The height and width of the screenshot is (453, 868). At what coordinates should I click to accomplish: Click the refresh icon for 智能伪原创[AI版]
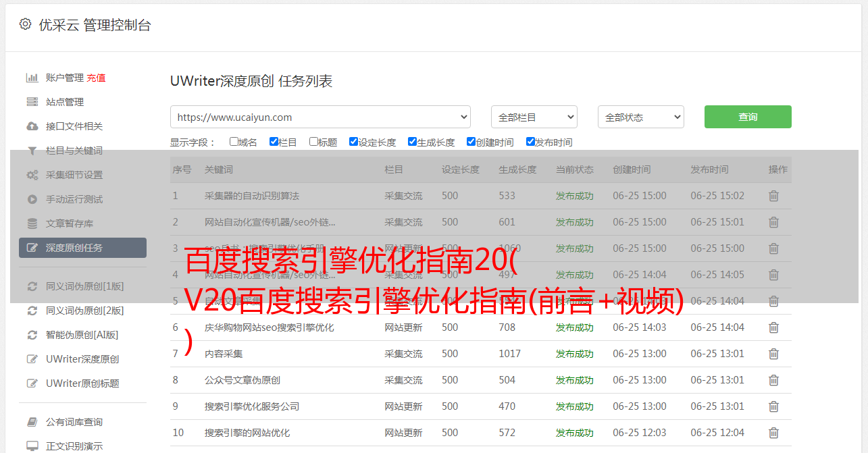click(32, 335)
